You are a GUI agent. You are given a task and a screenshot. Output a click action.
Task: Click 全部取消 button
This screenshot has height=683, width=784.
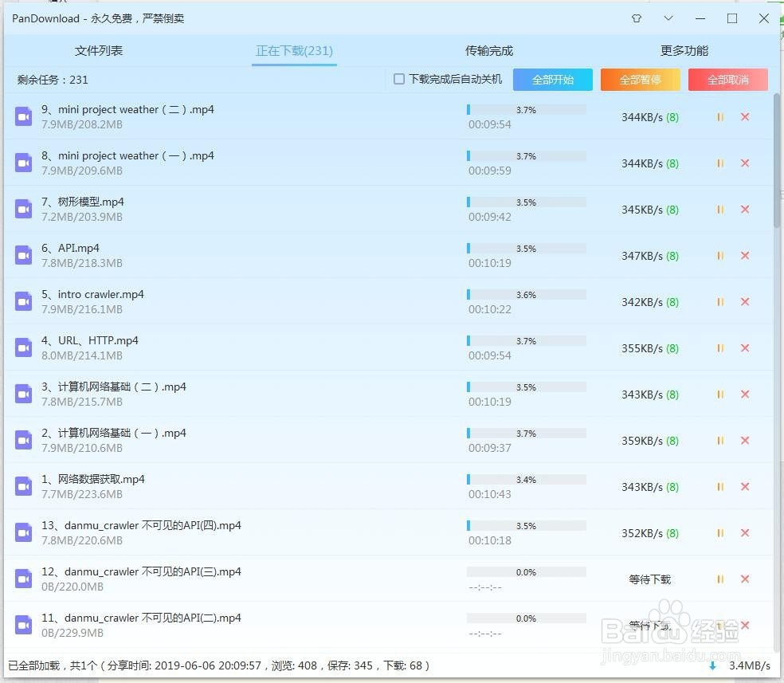728,80
